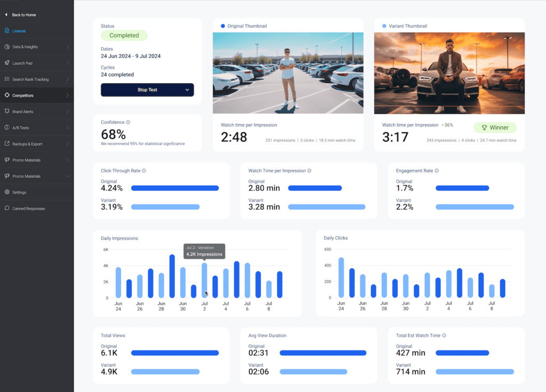Screen dimensions: 546x392
Task: Click the Settings gear icon in sidebar
Action: (x=7, y=192)
